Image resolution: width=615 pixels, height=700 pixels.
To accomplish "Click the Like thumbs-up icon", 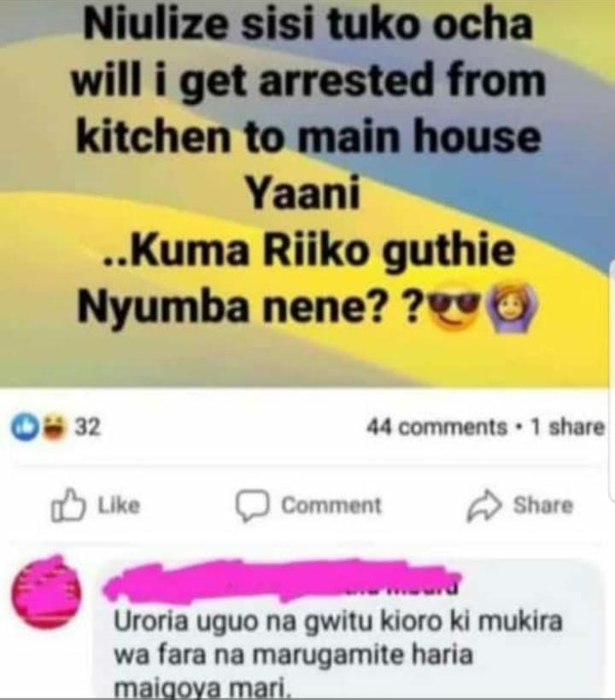I will click(67, 505).
